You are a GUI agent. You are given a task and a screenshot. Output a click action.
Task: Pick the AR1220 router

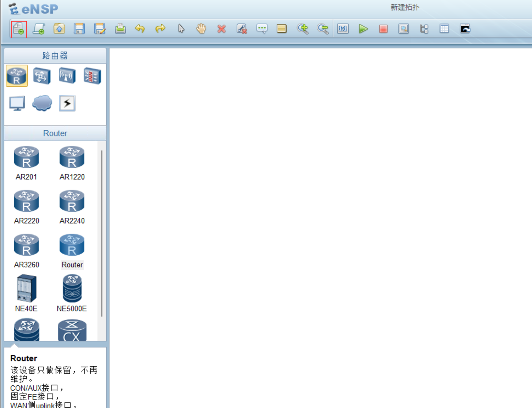72,163
